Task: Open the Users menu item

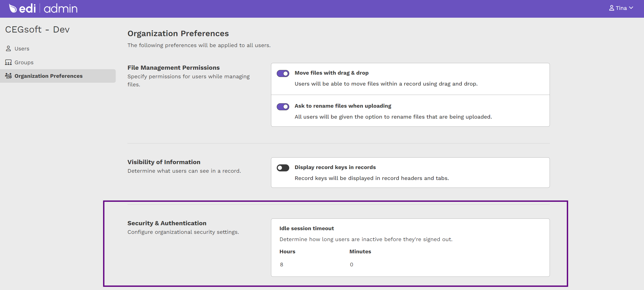Action: pos(22,49)
